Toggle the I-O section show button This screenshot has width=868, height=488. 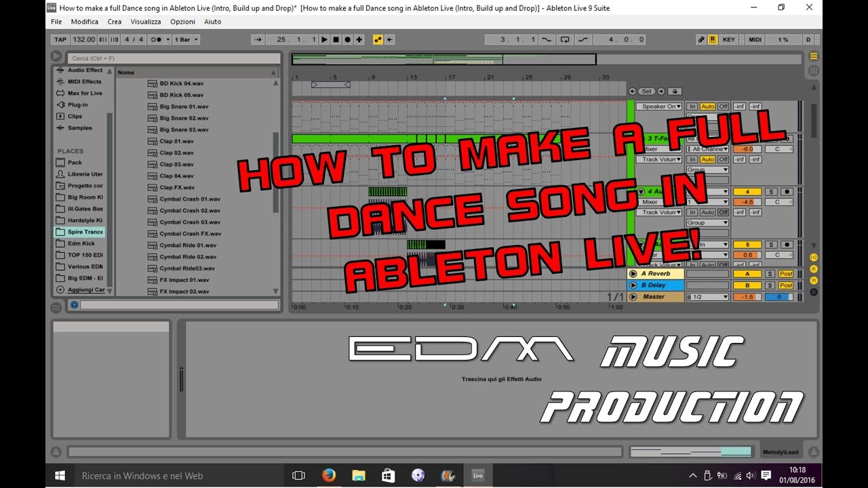pos(814,258)
